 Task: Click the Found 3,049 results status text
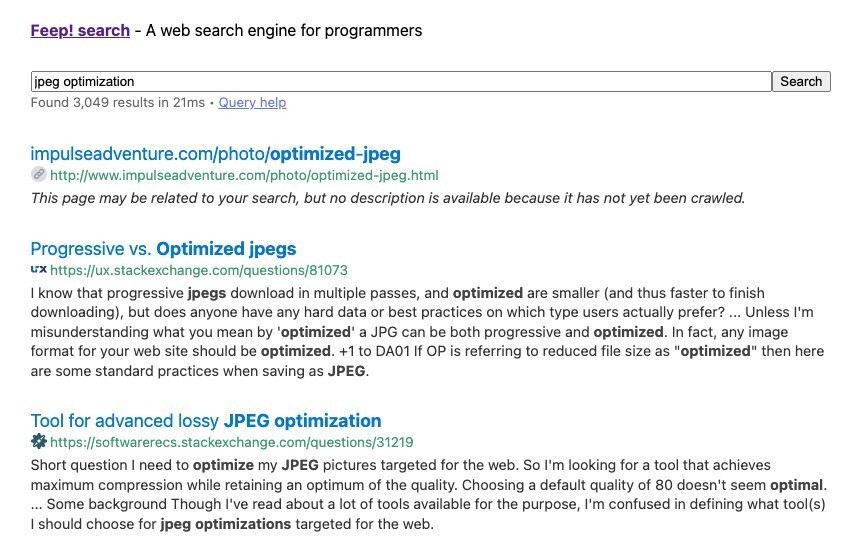click(117, 102)
